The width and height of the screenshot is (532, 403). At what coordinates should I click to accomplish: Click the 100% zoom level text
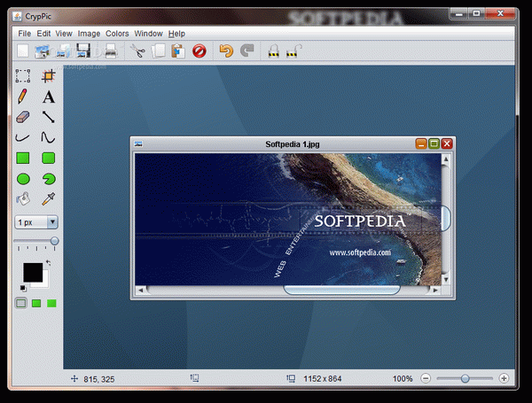coord(403,378)
